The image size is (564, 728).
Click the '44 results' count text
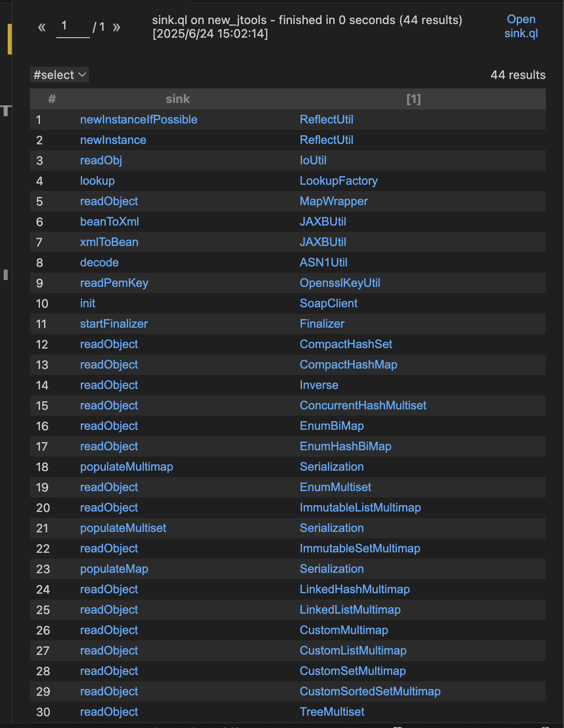tap(518, 75)
